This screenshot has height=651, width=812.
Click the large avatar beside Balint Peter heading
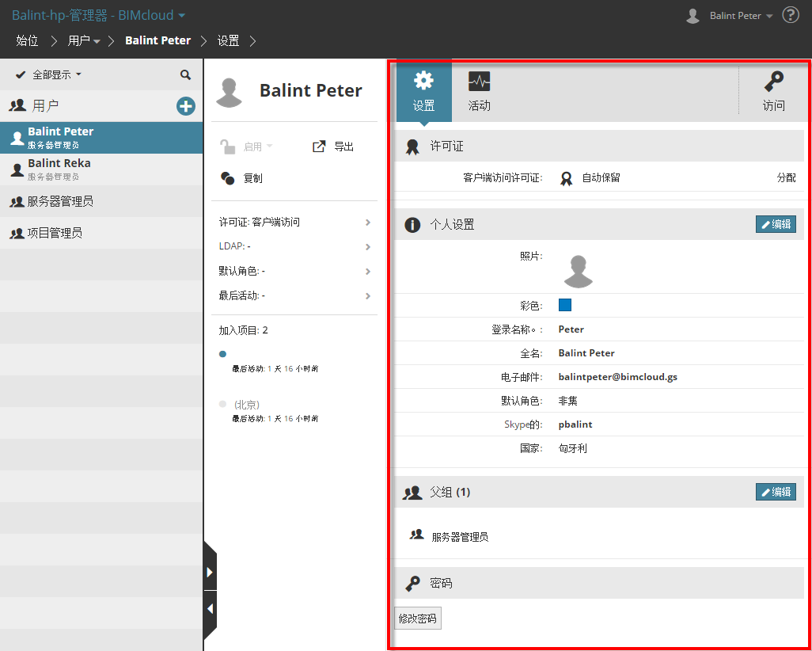click(229, 93)
